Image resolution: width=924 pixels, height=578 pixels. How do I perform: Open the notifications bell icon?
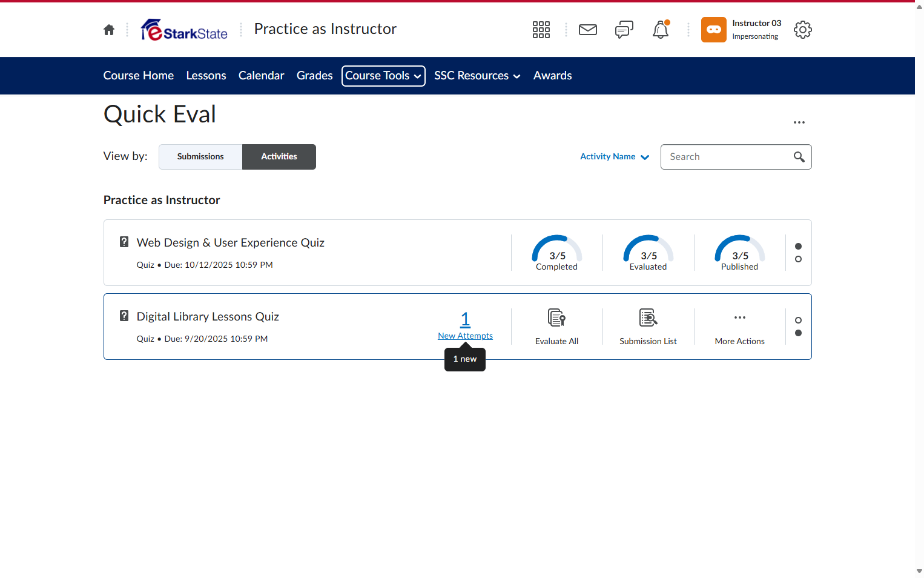[x=661, y=30]
